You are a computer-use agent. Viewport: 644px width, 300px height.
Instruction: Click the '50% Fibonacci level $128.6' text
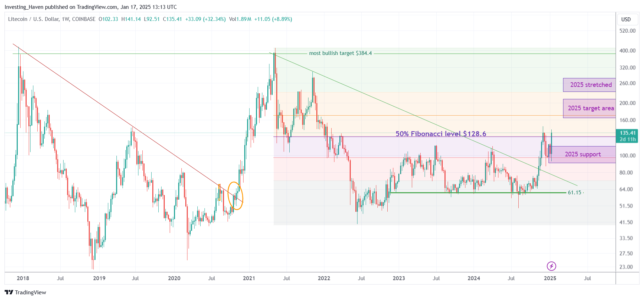pyautogui.click(x=441, y=134)
